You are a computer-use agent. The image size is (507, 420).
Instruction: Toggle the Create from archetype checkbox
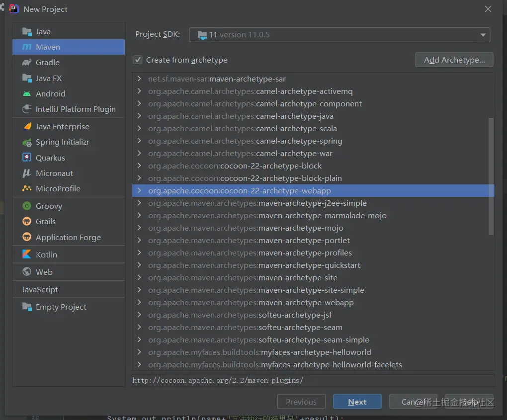tap(138, 60)
